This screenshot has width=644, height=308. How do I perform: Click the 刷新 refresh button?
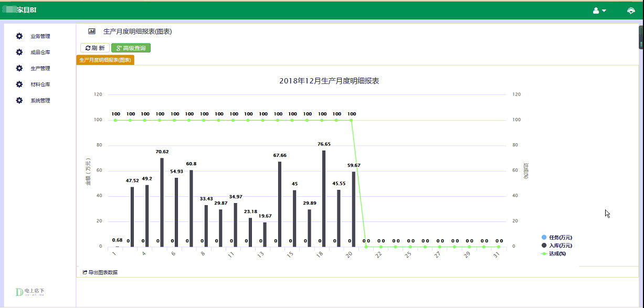coord(95,48)
